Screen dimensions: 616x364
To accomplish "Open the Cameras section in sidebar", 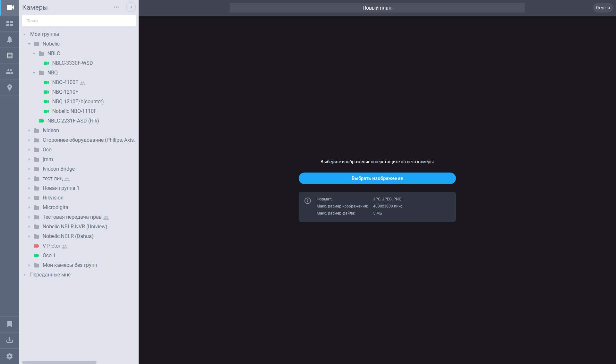I will (10, 7).
